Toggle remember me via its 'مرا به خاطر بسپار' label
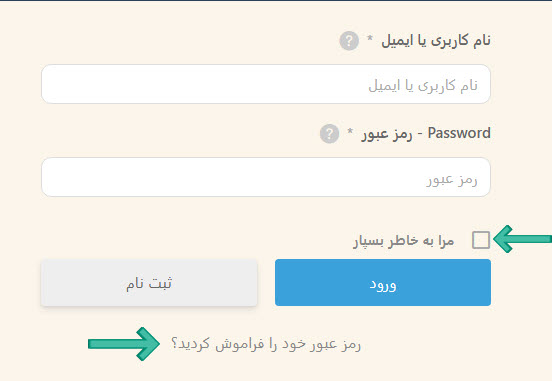 [x=404, y=241]
